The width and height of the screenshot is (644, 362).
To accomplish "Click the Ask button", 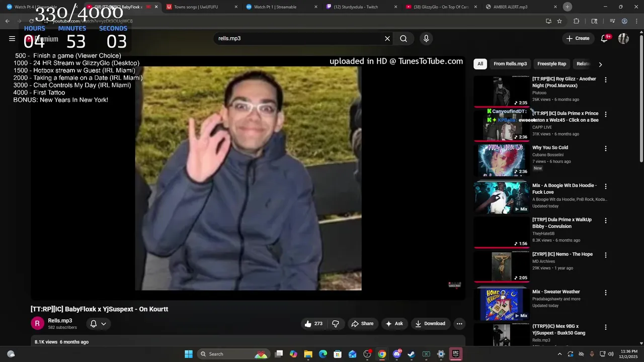I will pos(394,324).
